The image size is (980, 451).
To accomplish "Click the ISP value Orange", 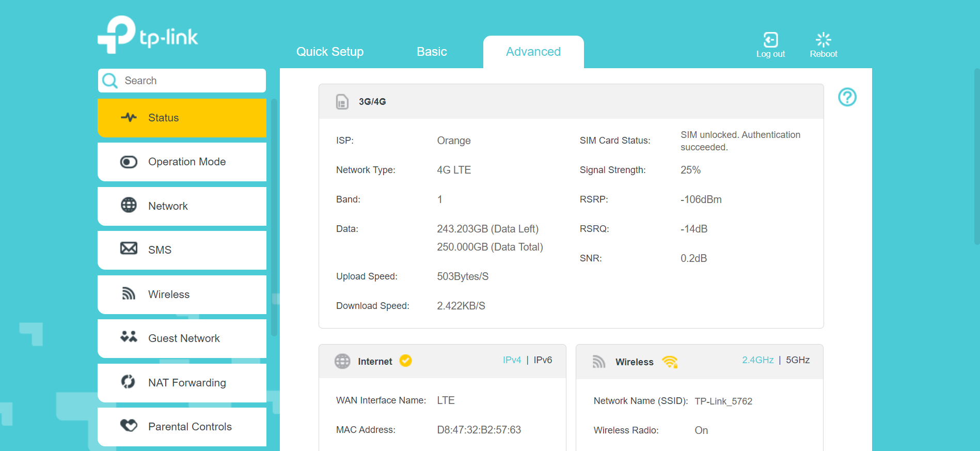I will pos(454,141).
